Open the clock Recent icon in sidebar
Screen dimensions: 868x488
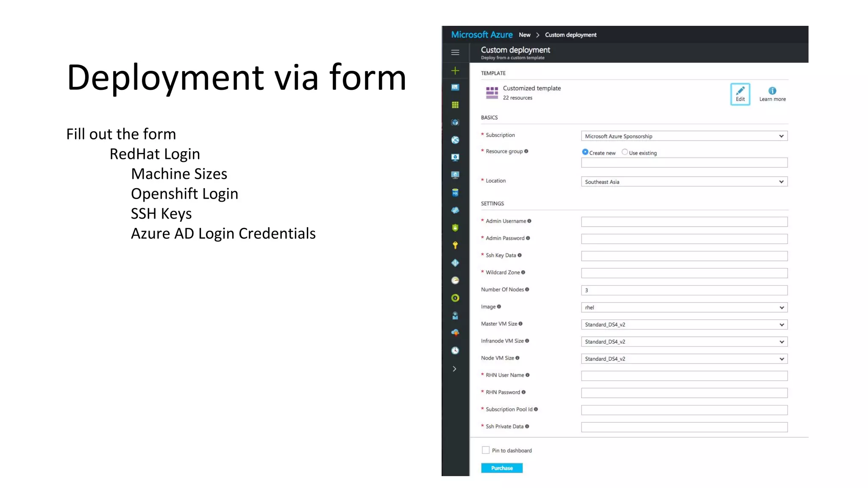(455, 350)
